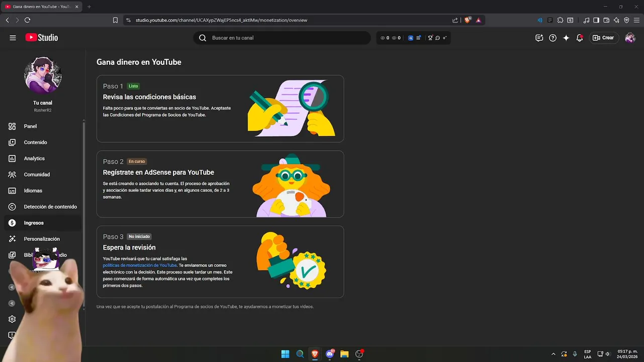This screenshot has height=362, width=644.
Task: Go back with browser back arrow
Action: pyautogui.click(x=7, y=20)
